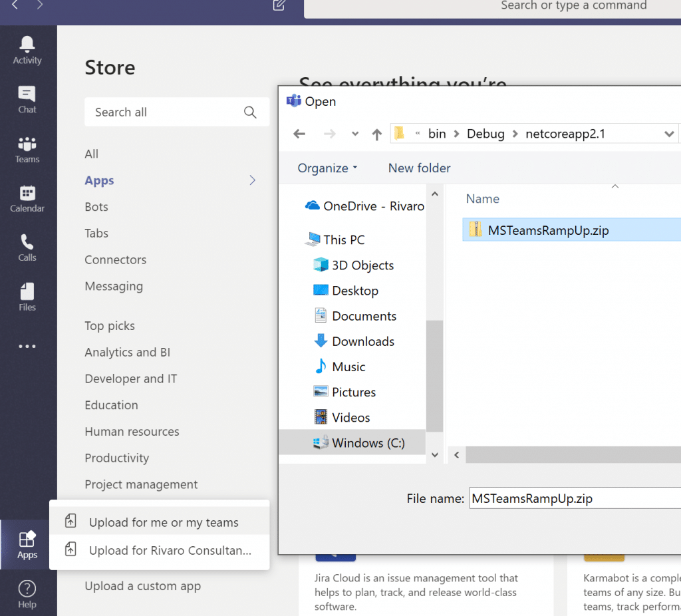
Task: Select All store category
Action: click(x=91, y=154)
